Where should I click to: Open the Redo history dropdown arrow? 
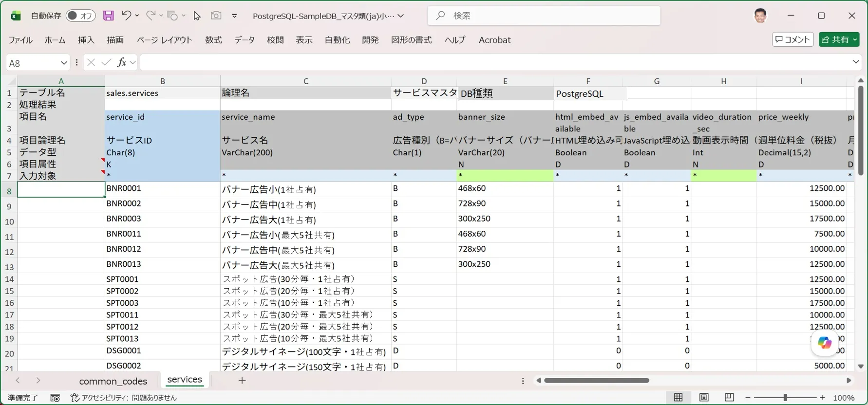coord(161,16)
